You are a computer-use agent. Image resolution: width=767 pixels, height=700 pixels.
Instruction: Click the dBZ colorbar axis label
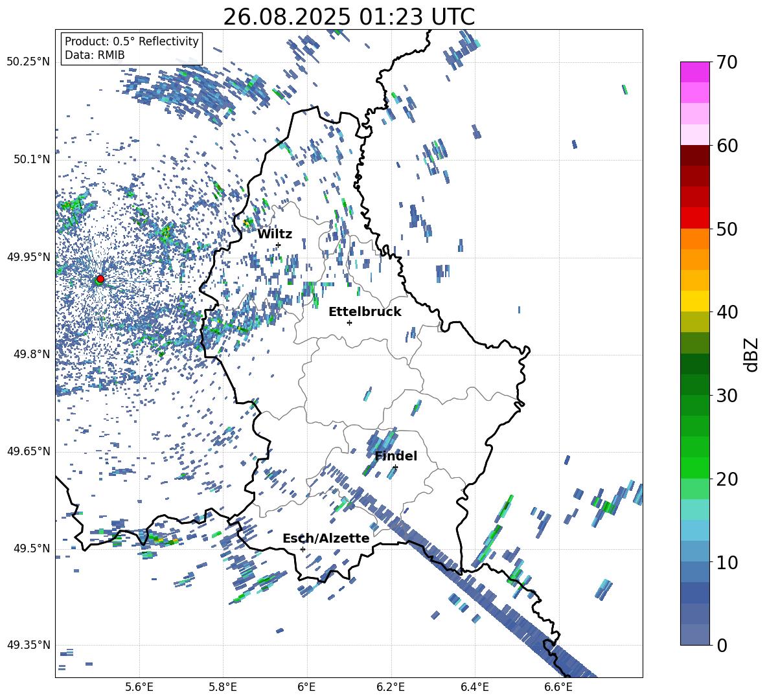pyautogui.click(x=752, y=354)
